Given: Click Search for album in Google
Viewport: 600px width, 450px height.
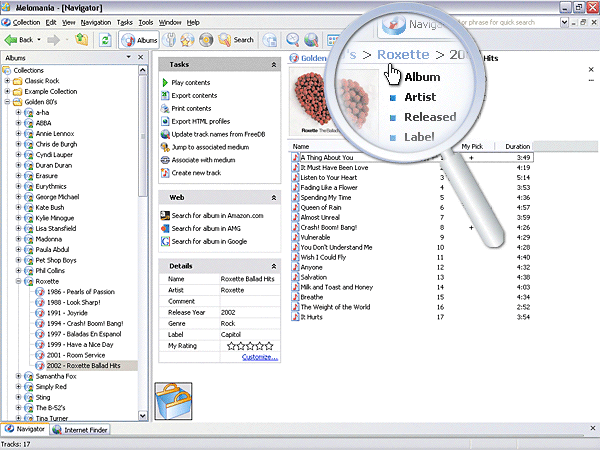Looking at the screenshot, I should 210,241.
